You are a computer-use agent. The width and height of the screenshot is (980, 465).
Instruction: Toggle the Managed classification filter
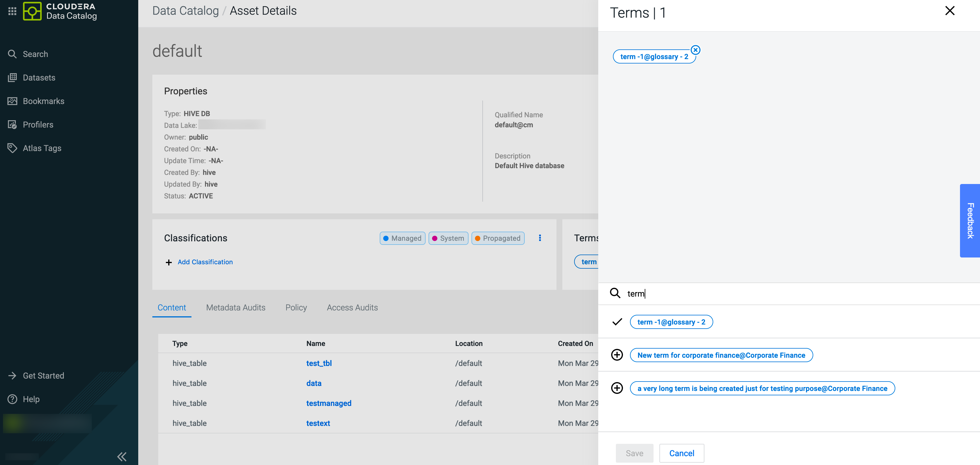[402, 238]
